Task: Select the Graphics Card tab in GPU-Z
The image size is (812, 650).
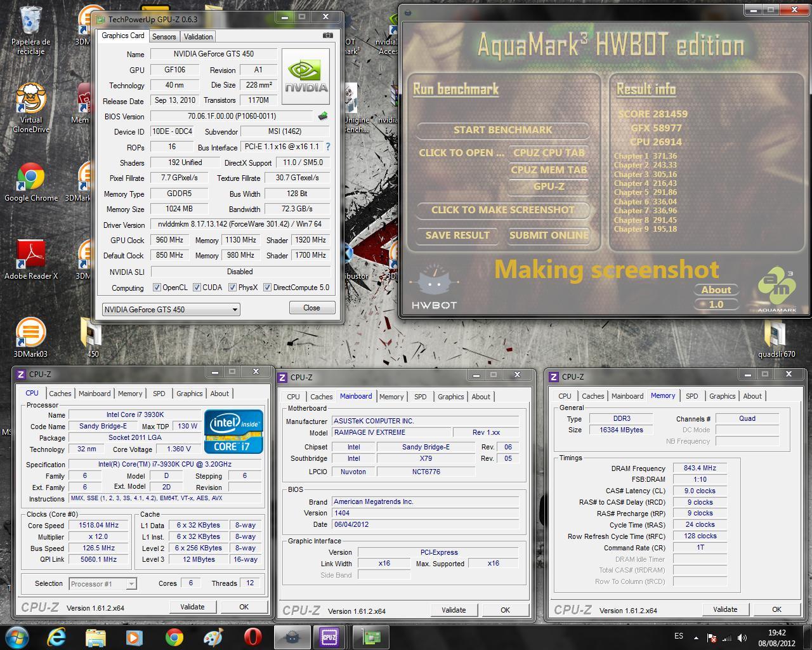Action: (123, 36)
